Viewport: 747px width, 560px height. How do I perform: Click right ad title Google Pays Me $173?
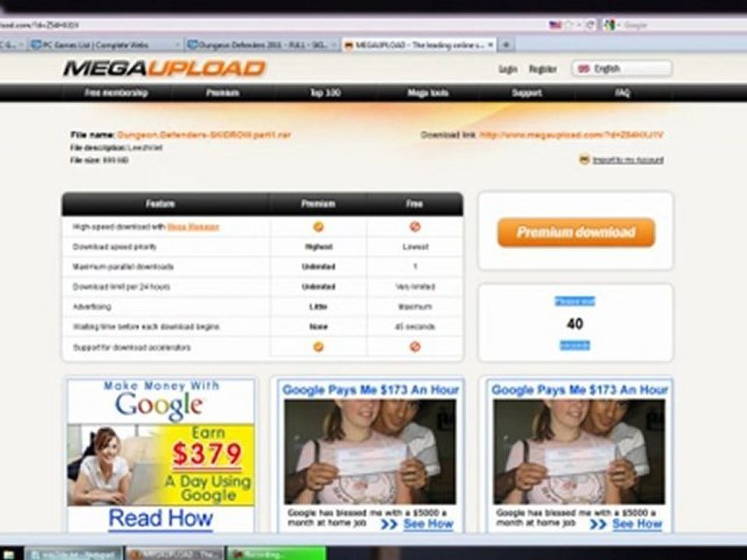(x=580, y=390)
